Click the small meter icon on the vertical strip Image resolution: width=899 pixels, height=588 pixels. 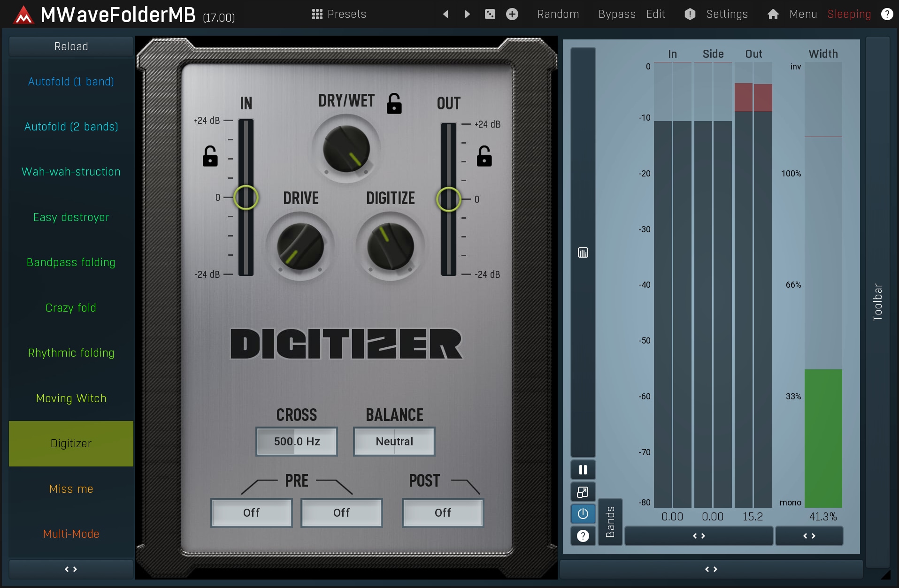[x=583, y=253]
